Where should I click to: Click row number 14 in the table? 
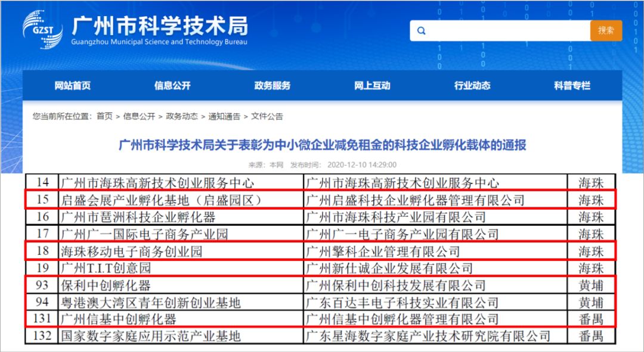(42, 183)
